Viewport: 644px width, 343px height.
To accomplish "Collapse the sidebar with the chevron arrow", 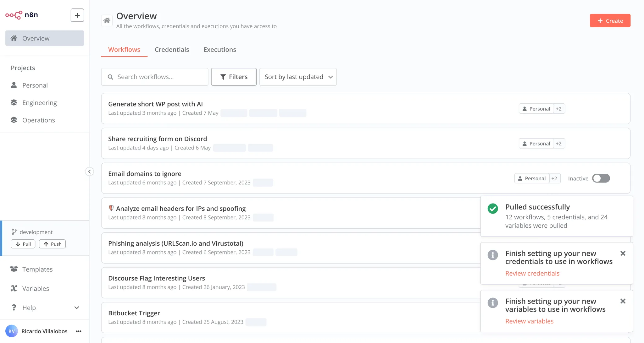I will pyautogui.click(x=89, y=171).
